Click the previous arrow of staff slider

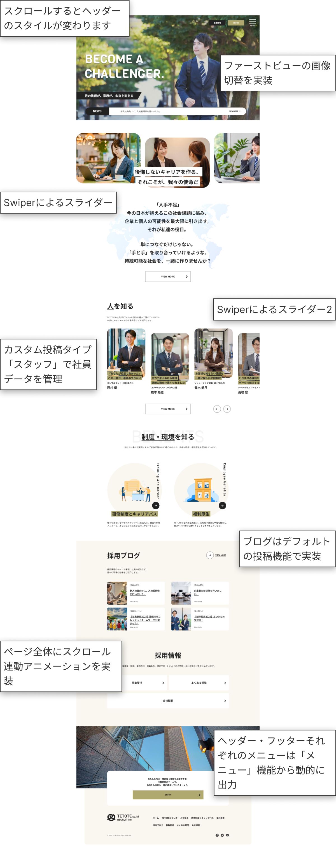(x=217, y=409)
